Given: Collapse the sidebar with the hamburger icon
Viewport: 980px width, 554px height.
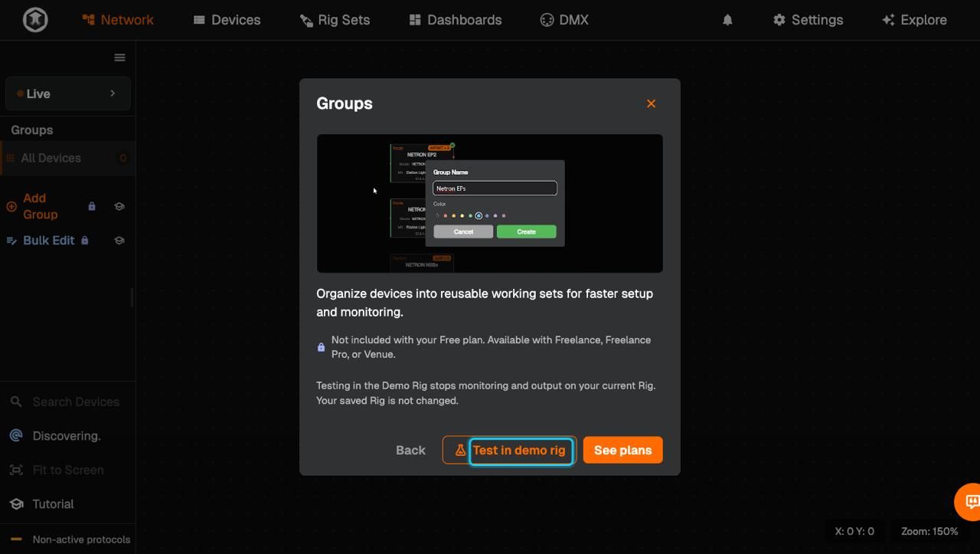Looking at the screenshot, I should click(x=119, y=57).
